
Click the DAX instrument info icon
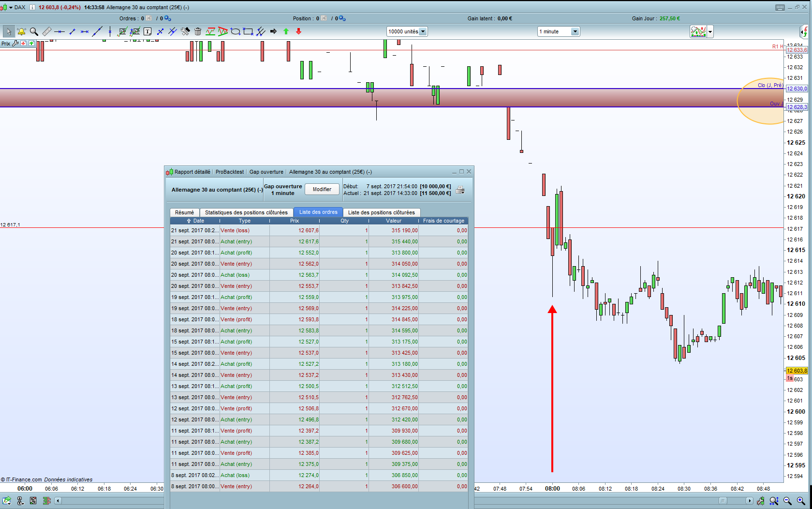click(x=32, y=7)
